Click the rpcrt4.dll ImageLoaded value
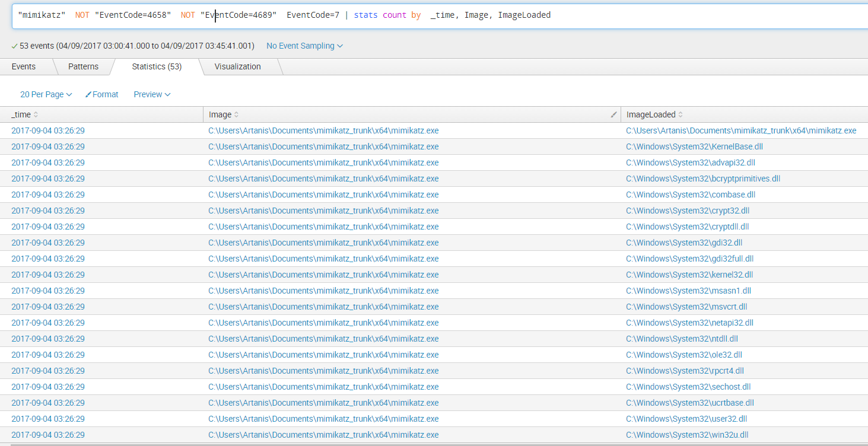The image size is (868, 446). click(x=685, y=371)
